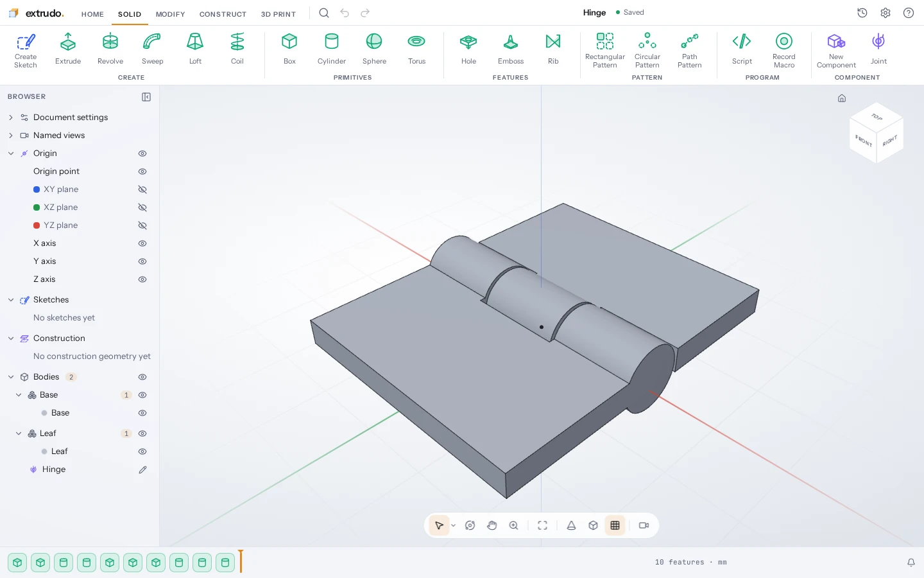Choose the Revolve tool
Image resolution: width=924 pixels, height=578 pixels.
110,50
